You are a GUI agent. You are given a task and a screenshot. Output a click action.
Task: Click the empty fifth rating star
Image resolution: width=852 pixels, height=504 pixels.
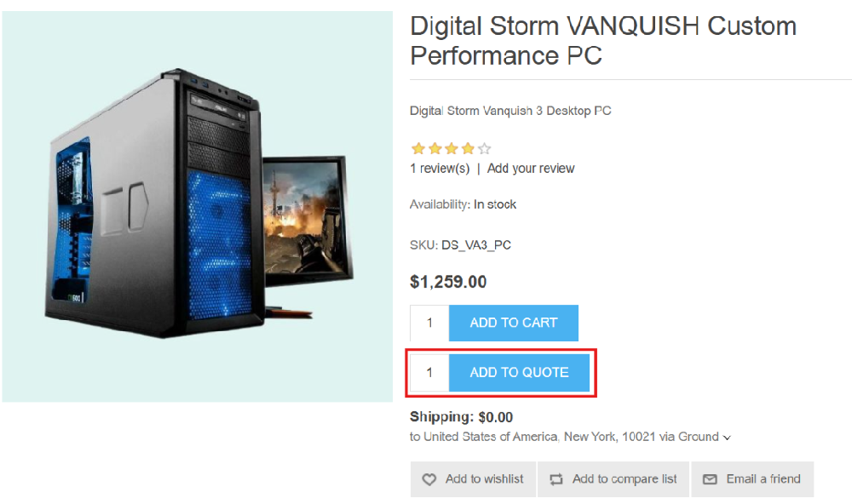pos(484,148)
